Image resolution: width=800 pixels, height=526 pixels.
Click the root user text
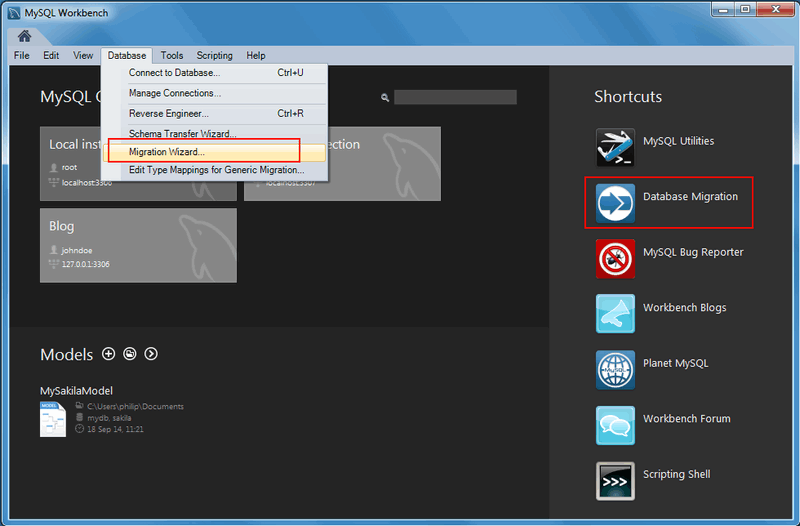69,167
